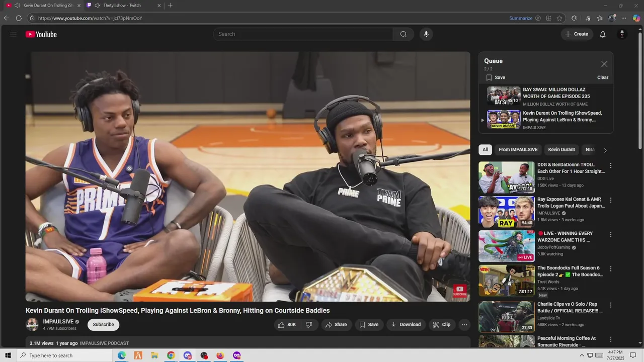Screen dimensions: 644x362
Task: Open Google Chrome from taskbar
Action: click(171, 355)
